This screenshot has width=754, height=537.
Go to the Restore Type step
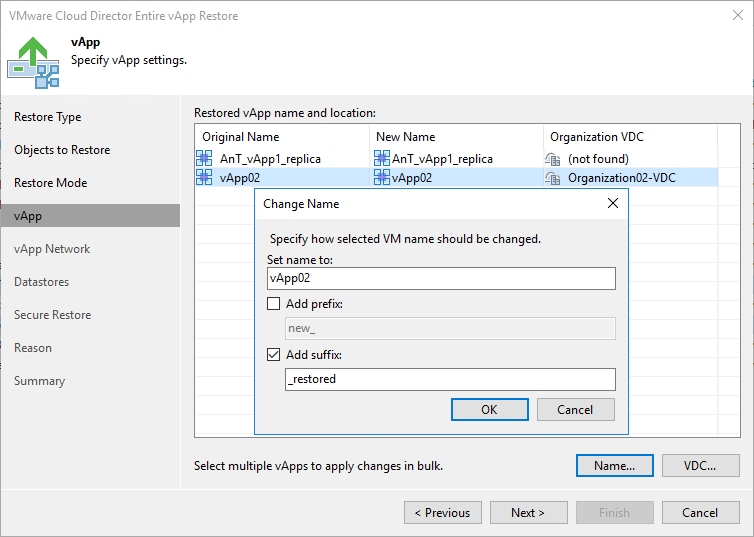(48, 117)
